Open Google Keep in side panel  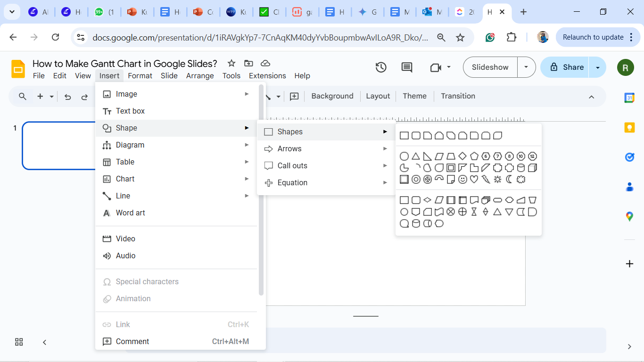tap(629, 127)
